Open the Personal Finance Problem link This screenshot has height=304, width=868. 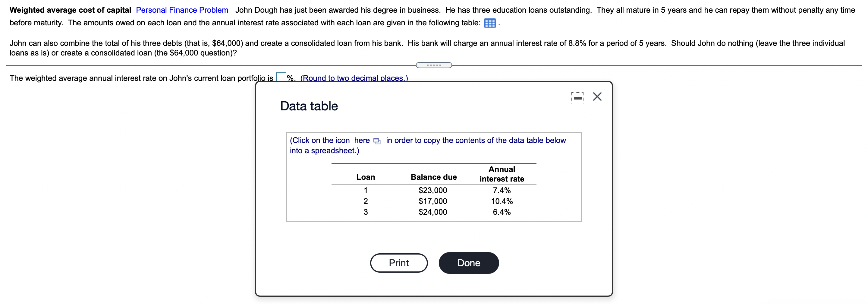click(182, 10)
